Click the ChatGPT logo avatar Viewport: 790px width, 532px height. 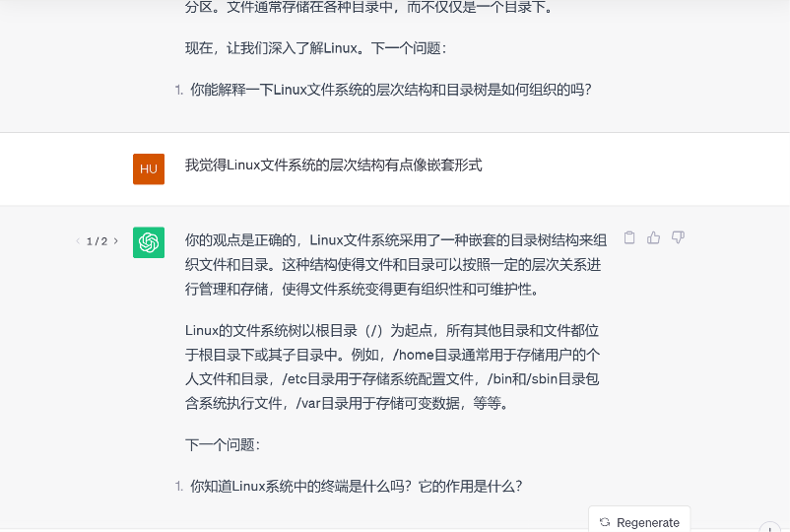149,242
